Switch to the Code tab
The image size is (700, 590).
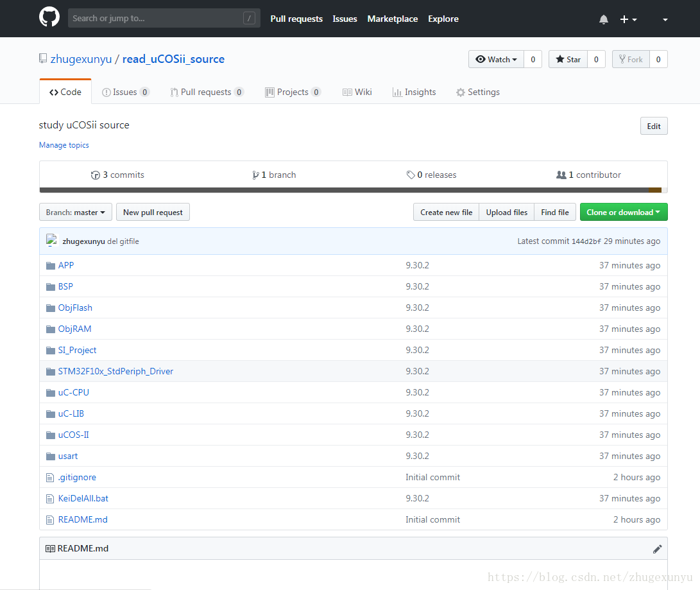tap(65, 92)
